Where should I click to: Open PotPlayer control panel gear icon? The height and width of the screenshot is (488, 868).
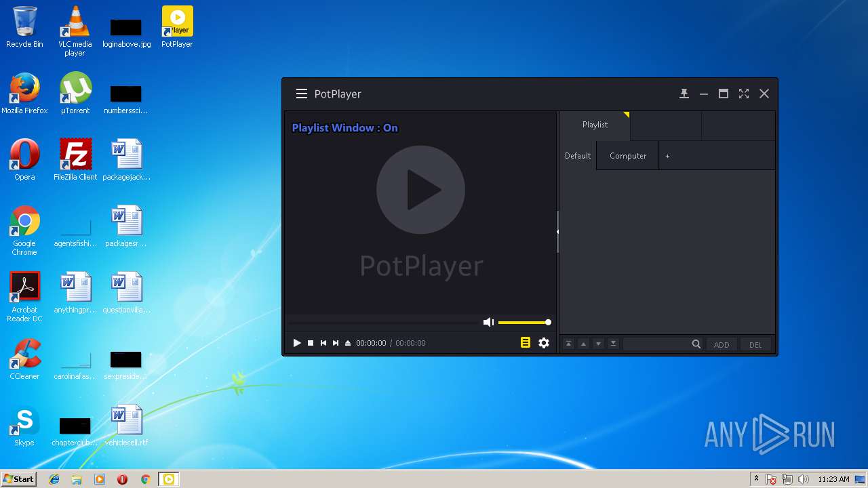click(544, 343)
